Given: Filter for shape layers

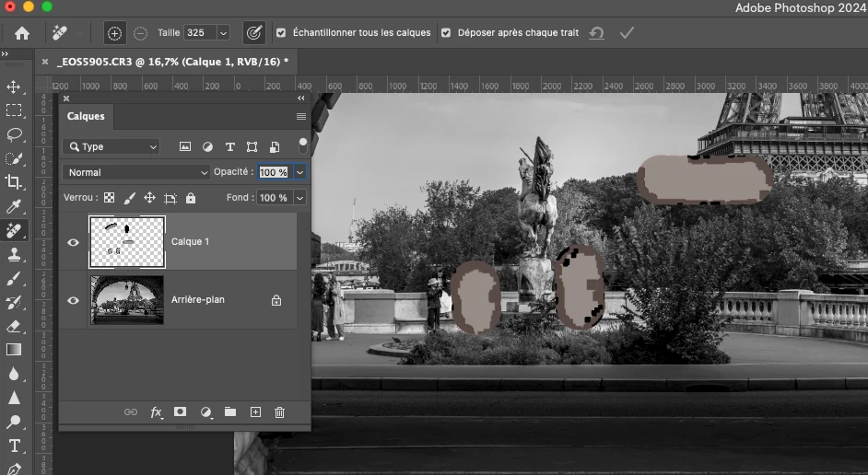Looking at the screenshot, I should [252, 146].
